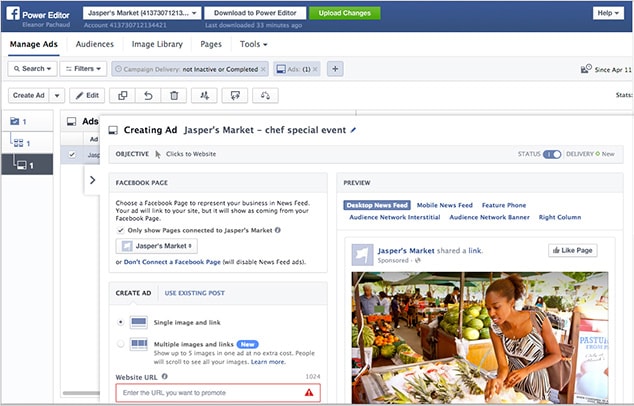The width and height of the screenshot is (634, 406).
Task: Select Desktop News Feed preview
Action: tap(377, 205)
